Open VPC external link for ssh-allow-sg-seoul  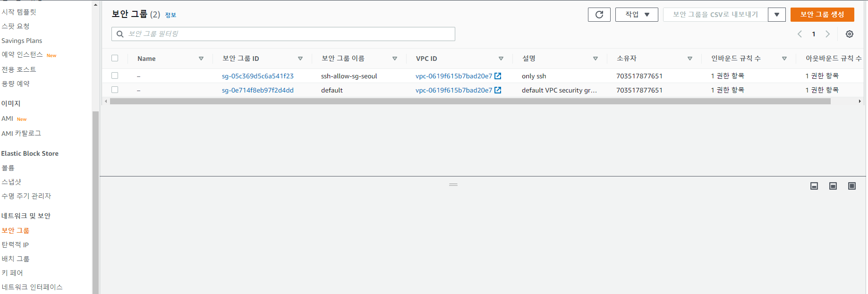point(498,76)
